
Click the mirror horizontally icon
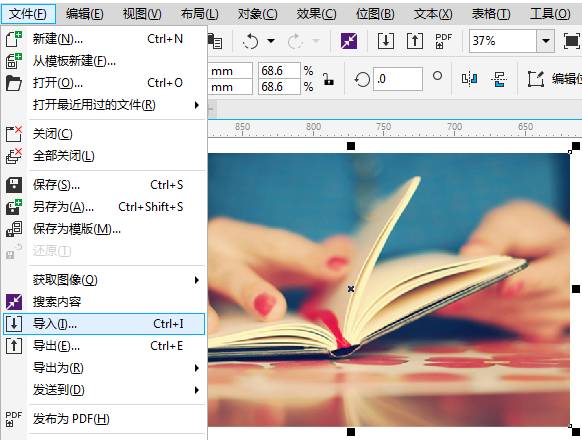(470, 79)
